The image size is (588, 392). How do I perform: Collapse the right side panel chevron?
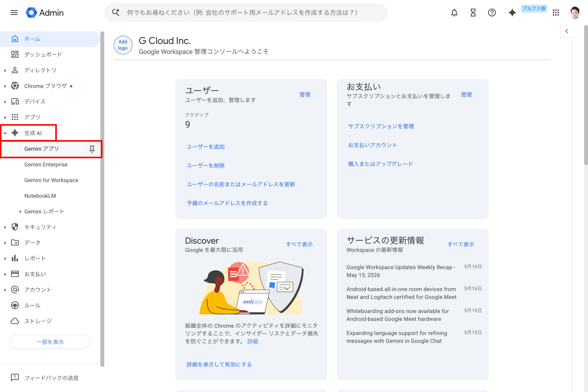coord(566,31)
